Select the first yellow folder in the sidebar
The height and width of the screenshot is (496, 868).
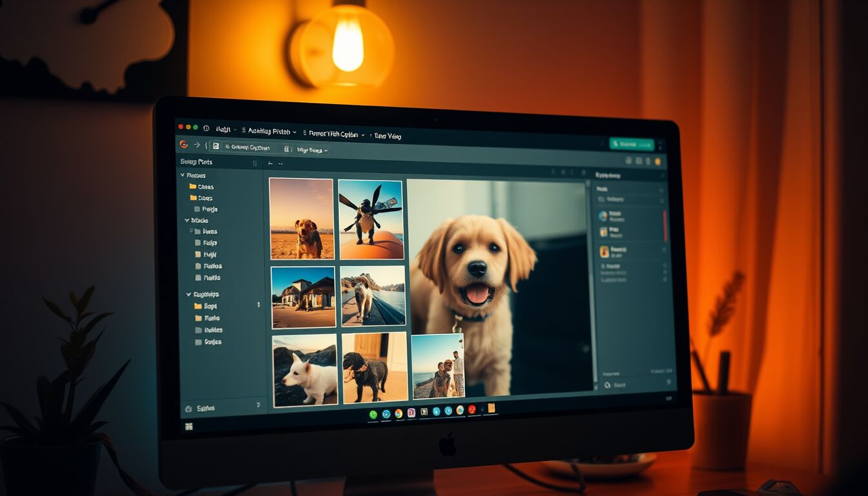(193, 187)
